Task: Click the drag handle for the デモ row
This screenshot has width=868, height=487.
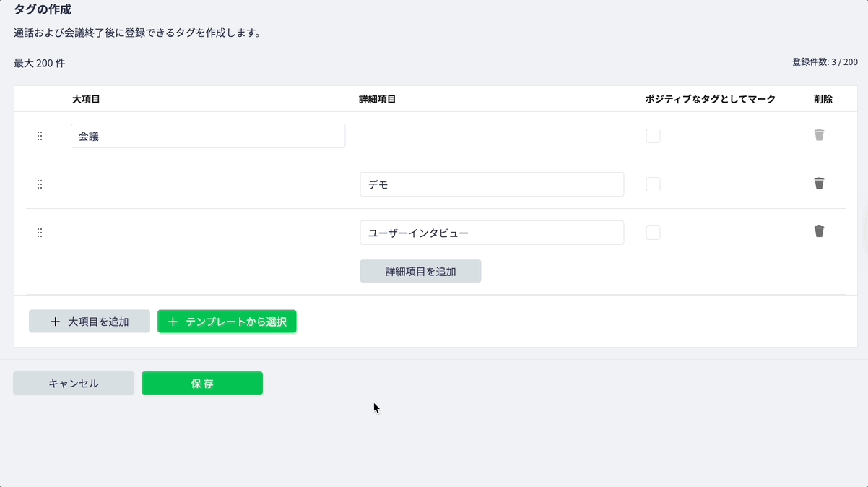Action: (x=40, y=184)
